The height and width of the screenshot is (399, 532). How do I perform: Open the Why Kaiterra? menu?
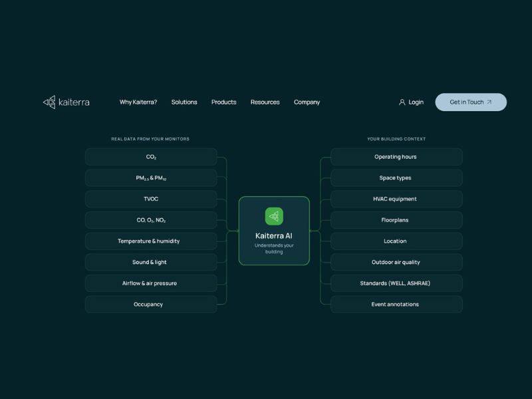click(x=138, y=102)
